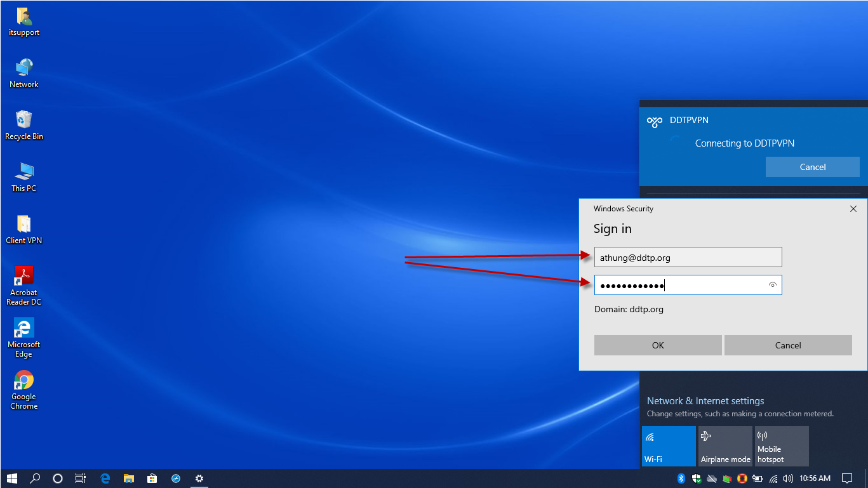Select the Client VPN desktop folder

24,230
